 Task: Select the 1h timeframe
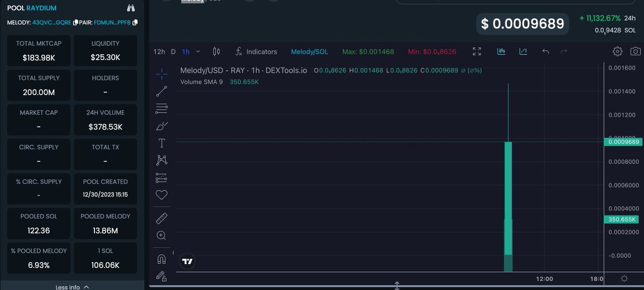tap(186, 52)
